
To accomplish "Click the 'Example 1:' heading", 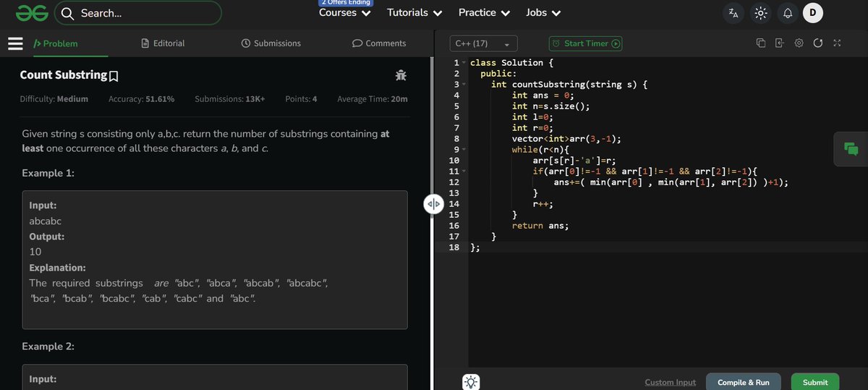I will [x=48, y=174].
